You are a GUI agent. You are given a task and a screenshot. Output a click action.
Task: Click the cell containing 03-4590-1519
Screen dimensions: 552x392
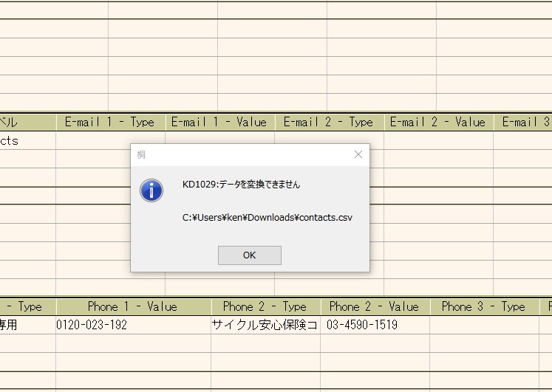[x=375, y=325]
